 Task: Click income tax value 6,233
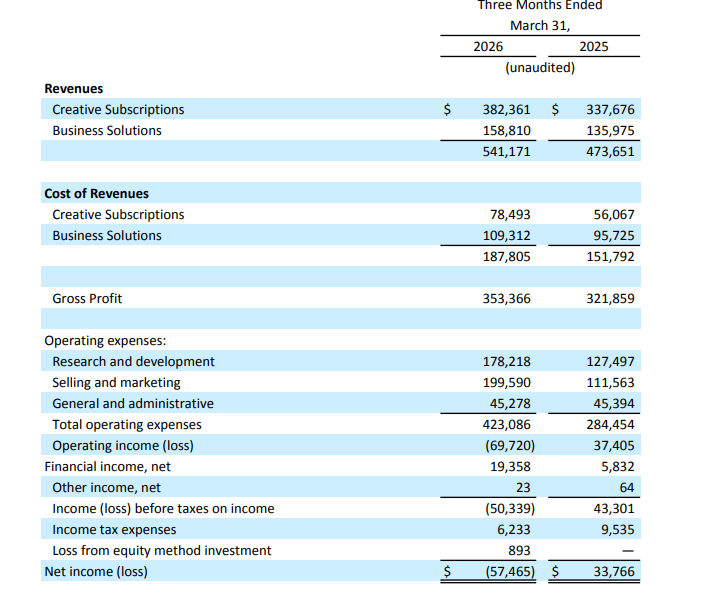(x=513, y=530)
